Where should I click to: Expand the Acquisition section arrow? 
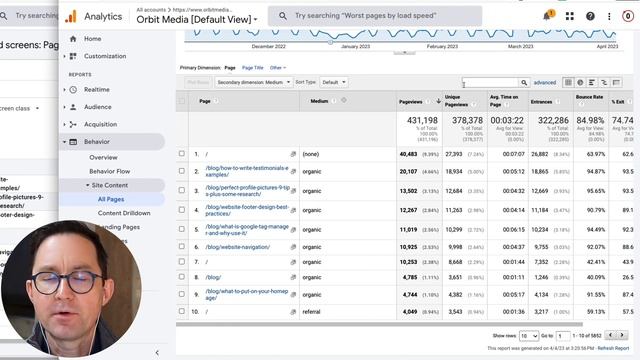pyautogui.click(x=64, y=124)
